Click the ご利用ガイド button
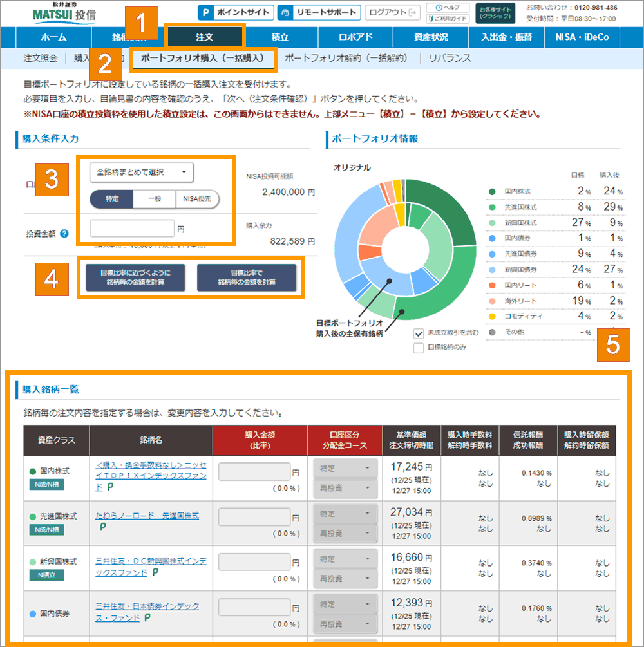 [x=448, y=19]
